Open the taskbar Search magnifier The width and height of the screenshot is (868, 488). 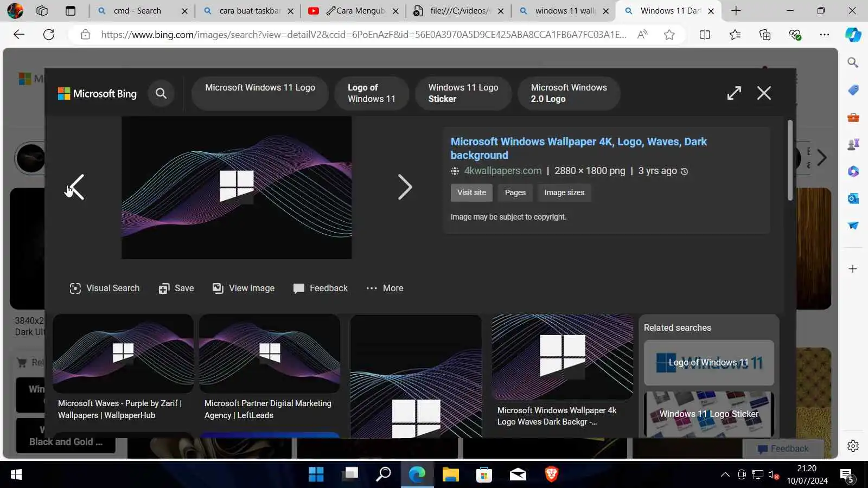[x=384, y=474]
